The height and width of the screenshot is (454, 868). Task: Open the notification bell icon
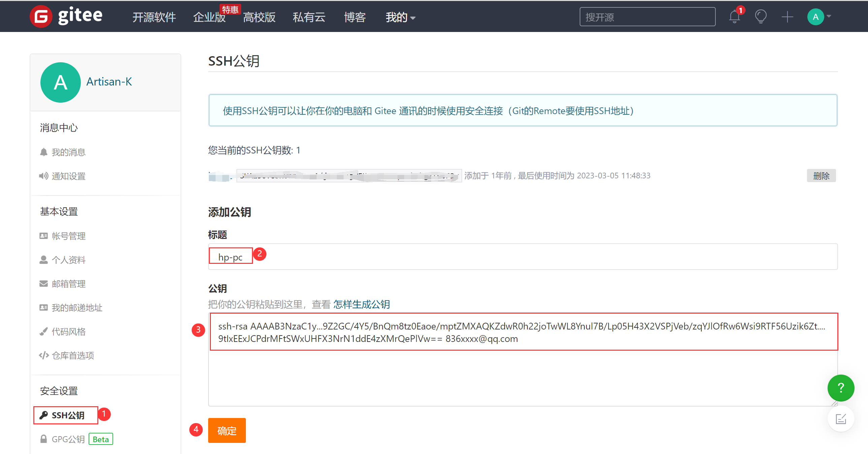[734, 16]
